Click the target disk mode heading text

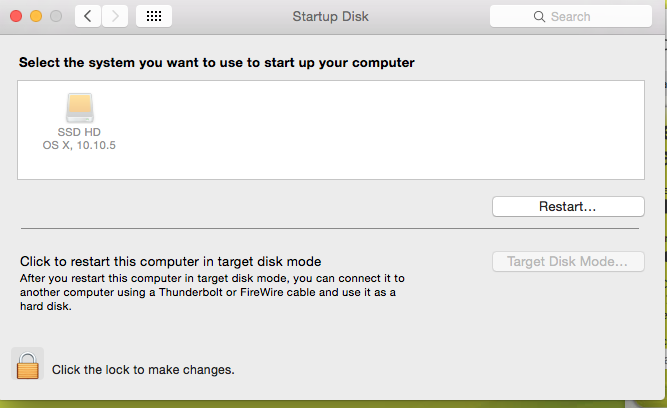tap(171, 261)
